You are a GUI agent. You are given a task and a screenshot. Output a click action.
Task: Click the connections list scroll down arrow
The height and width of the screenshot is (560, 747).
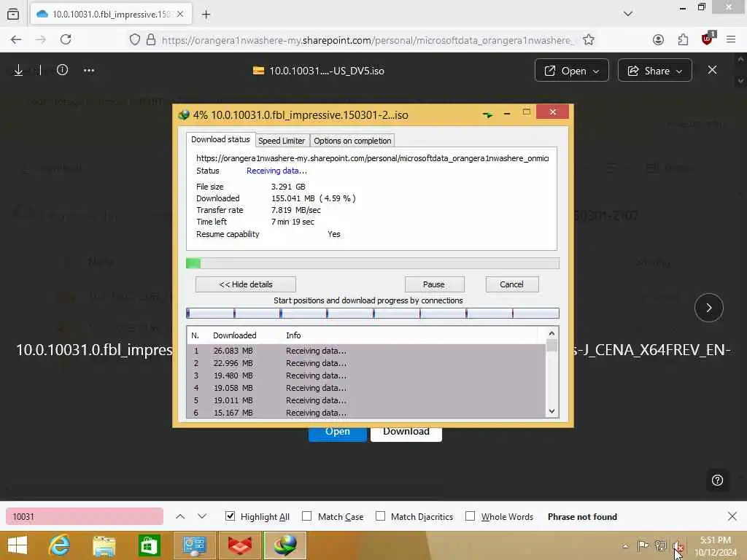(x=551, y=411)
